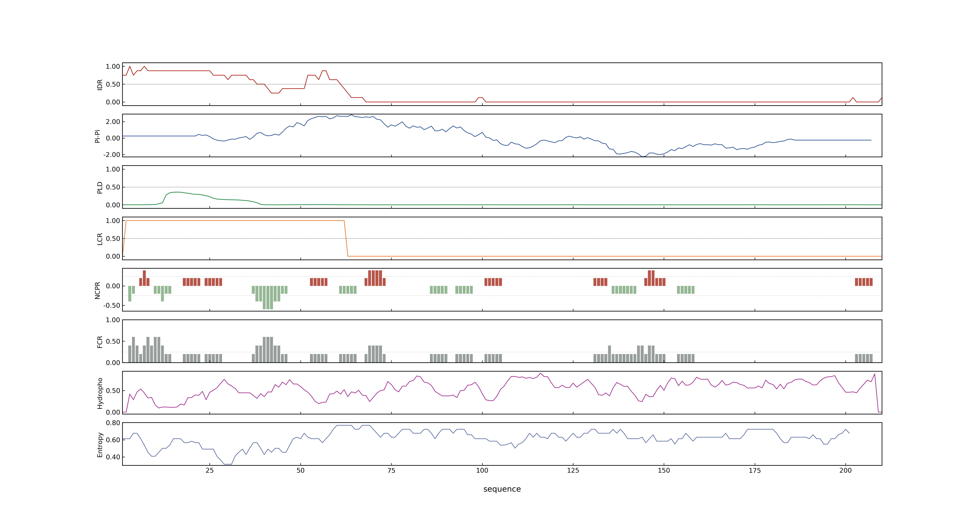Viewport: 980px width, 523px height.
Task: Click x-axis tick label 150
Action: click(x=664, y=470)
